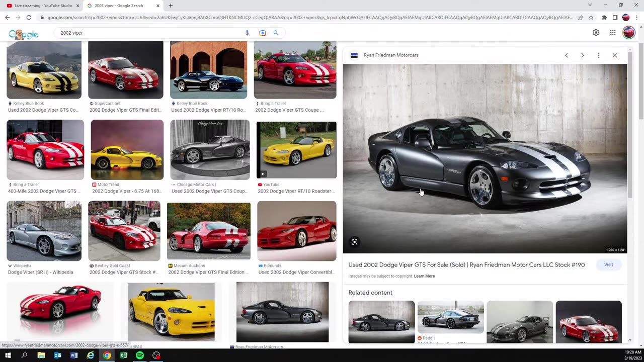Open the tab search chevron
The width and height of the screenshot is (644, 362).
click(590, 5)
